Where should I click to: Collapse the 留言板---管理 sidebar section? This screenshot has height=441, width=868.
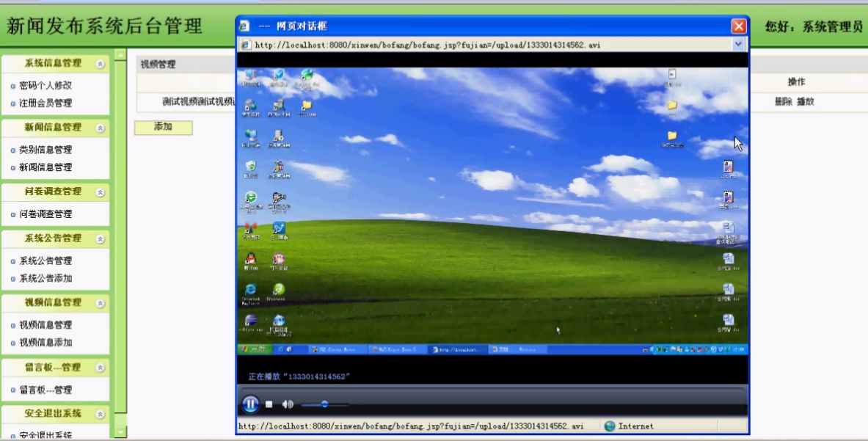[x=101, y=368]
